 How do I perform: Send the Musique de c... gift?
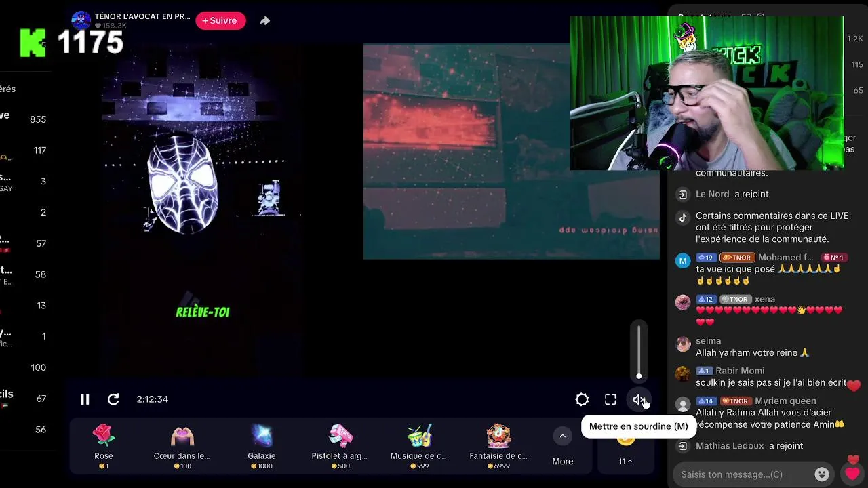coord(419,446)
